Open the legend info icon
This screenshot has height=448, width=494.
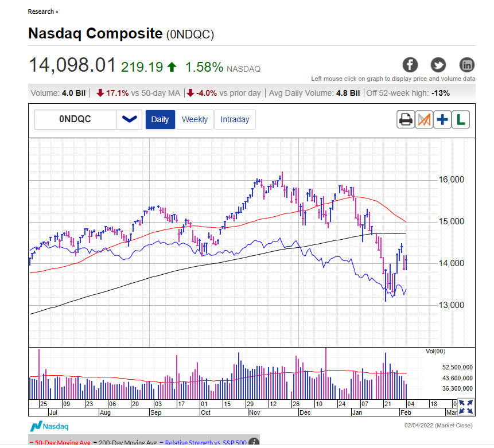(x=254, y=442)
